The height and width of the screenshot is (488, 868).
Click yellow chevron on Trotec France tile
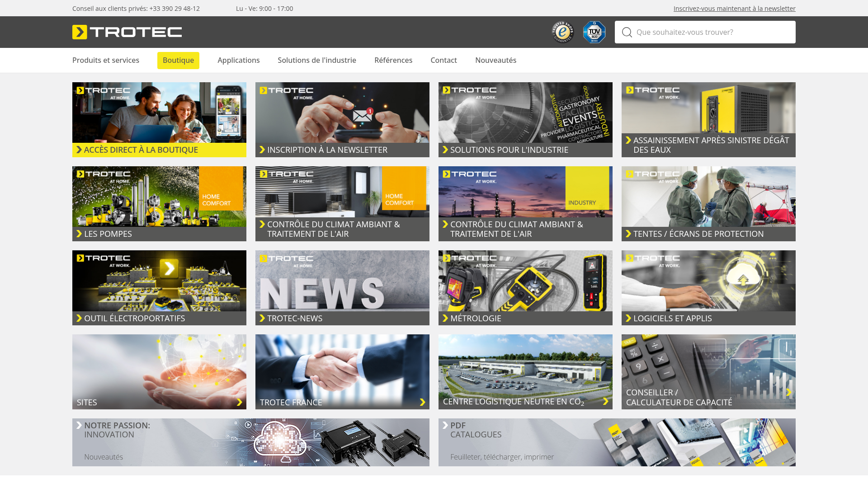tap(423, 402)
